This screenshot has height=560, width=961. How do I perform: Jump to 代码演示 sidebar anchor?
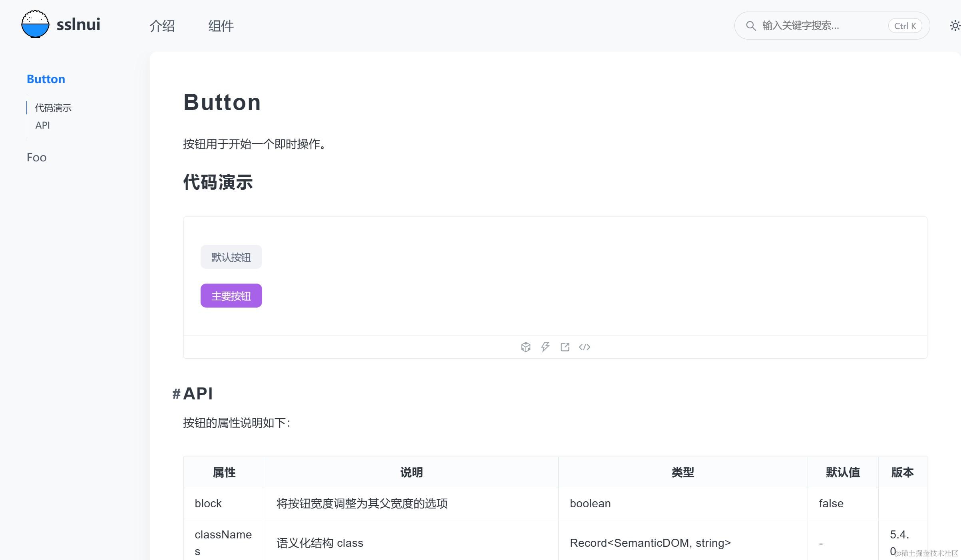click(x=53, y=108)
